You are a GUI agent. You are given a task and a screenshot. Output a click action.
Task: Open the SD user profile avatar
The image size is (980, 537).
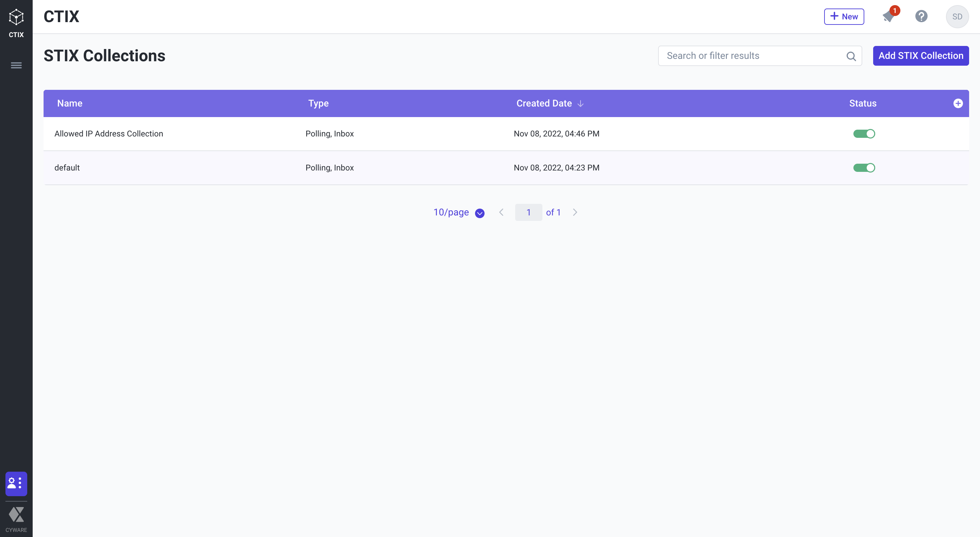tap(957, 16)
